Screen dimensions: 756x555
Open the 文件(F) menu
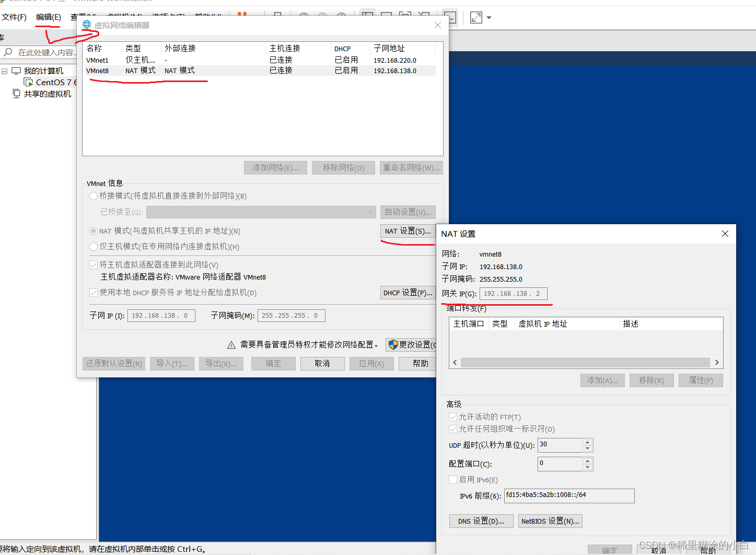(14, 17)
